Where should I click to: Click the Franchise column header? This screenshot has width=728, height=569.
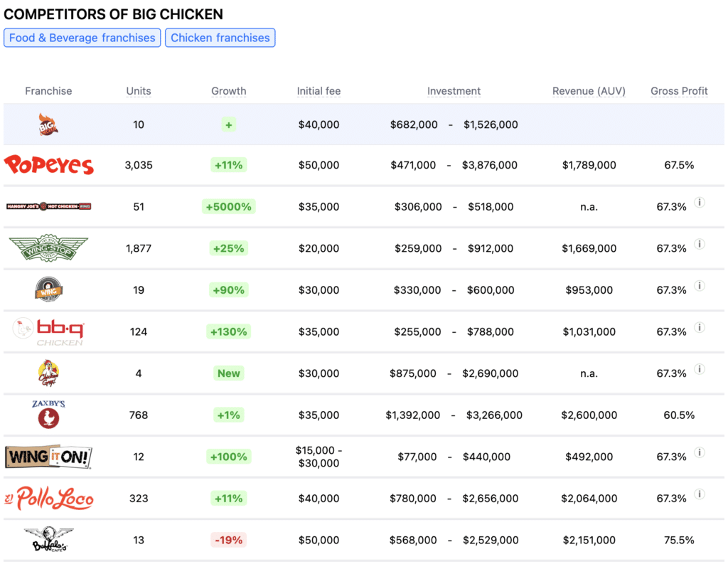tap(48, 91)
